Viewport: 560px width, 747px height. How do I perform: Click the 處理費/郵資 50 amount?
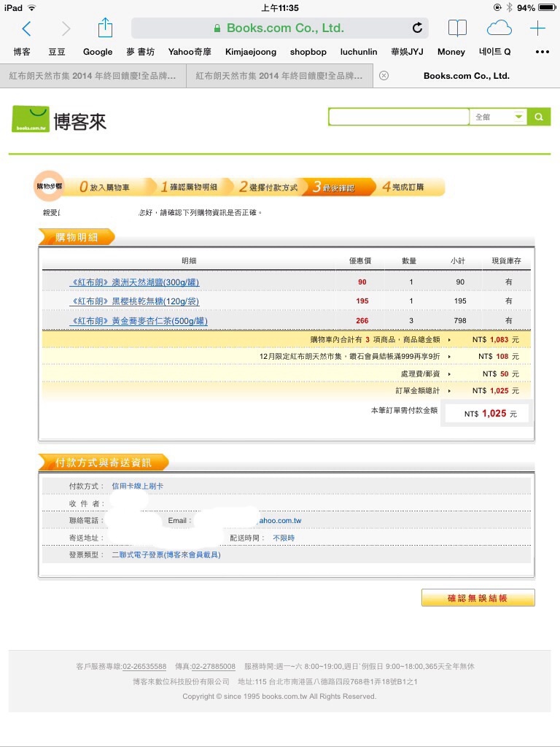tap(505, 374)
